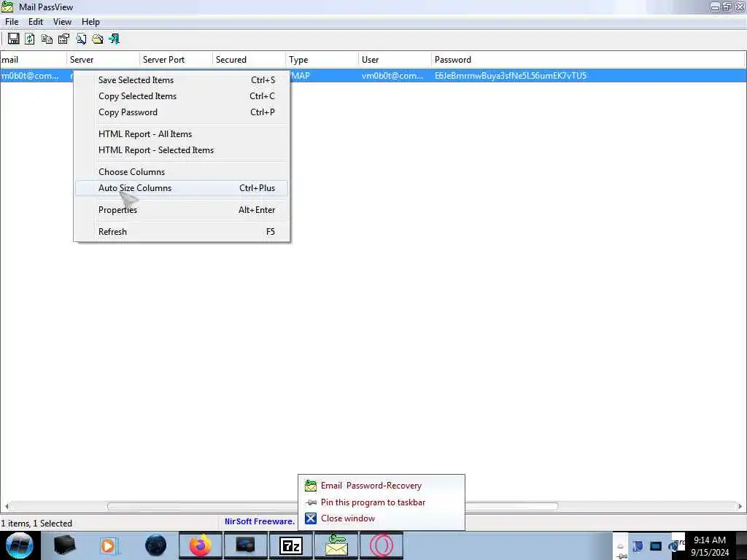Sort by the Server column header

click(x=103, y=60)
